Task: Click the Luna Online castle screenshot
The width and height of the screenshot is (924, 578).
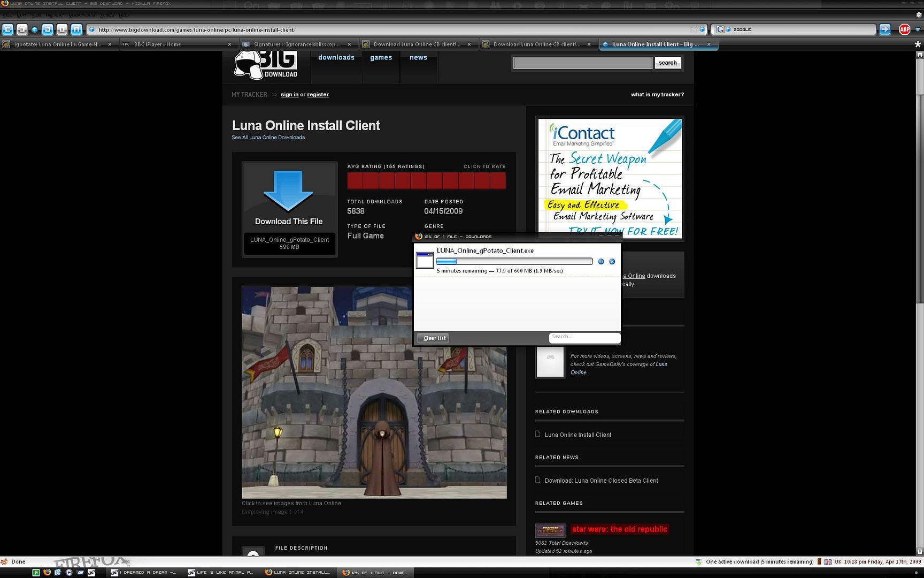Action: [374, 392]
